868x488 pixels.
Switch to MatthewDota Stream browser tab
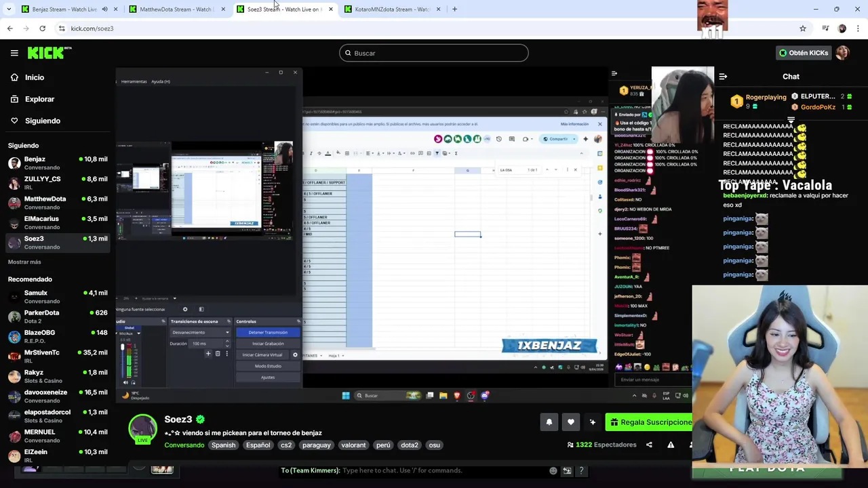click(x=176, y=9)
